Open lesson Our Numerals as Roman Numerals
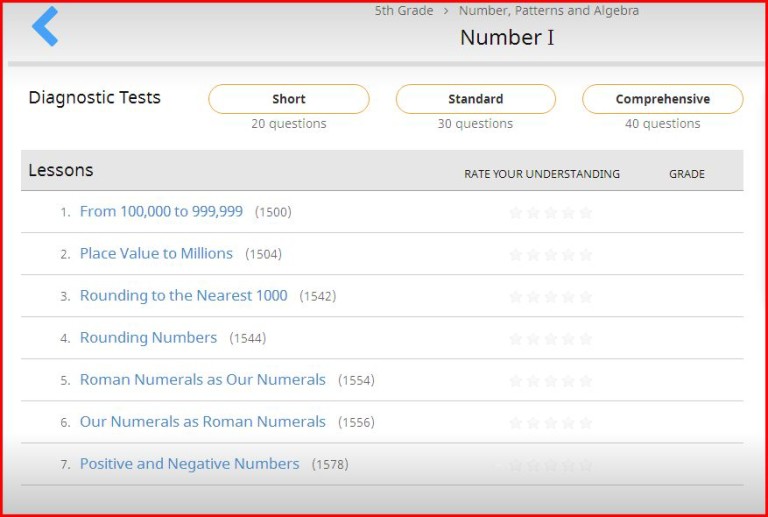Image resolution: width=768 pixels, height=517 pixels. [203, 422]
